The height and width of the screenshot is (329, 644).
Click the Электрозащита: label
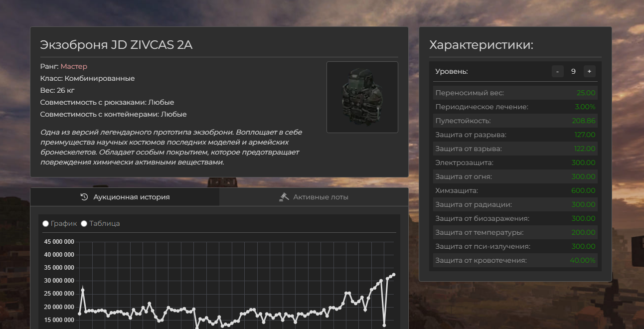tap(465, 163)
